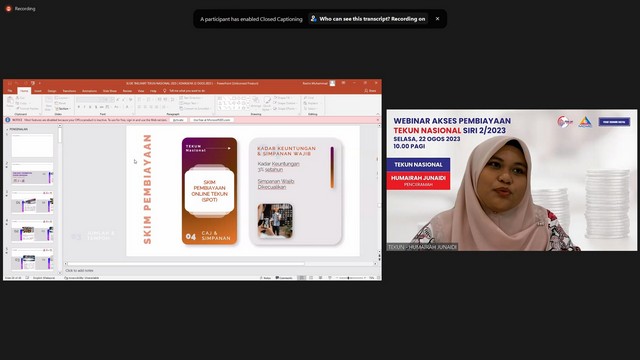640x360 pixels.
Task: Toggle Bold formatting in Font group
Action: click(x=79, y=107)
